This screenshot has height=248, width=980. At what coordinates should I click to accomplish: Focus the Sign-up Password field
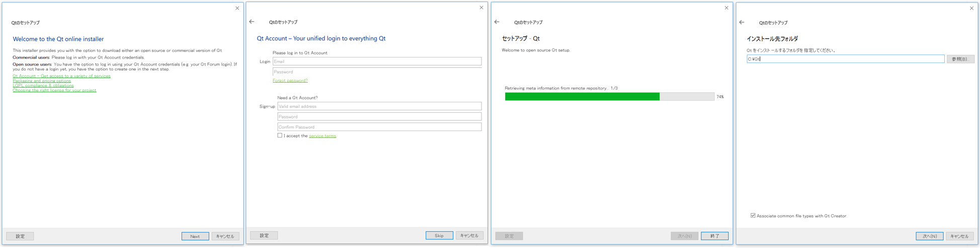pos(379,116)
